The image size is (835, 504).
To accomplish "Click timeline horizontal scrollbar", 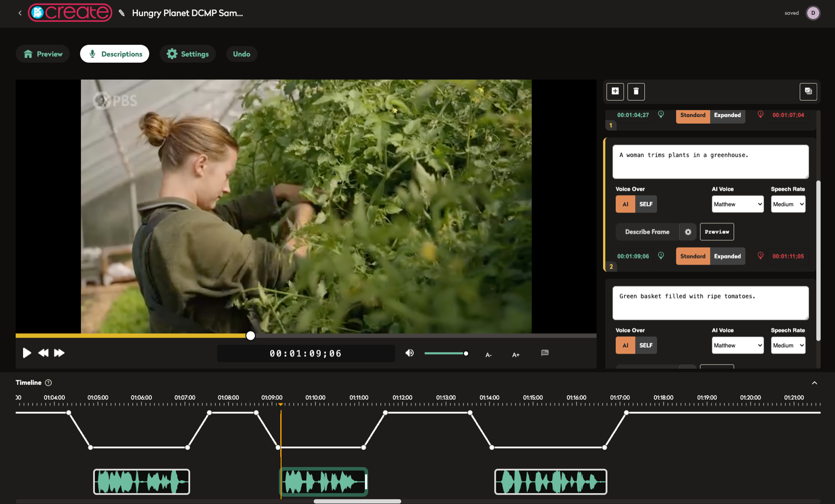I will [357, 501].
